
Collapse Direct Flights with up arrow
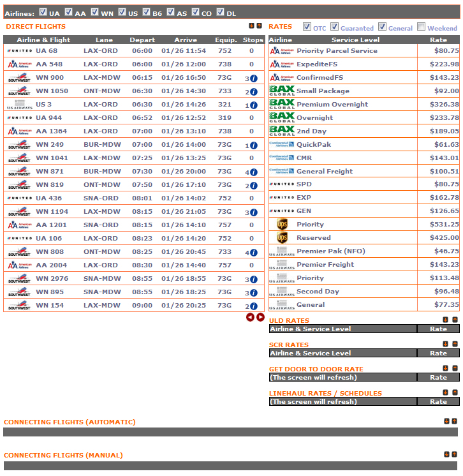[x=260, y=26]
